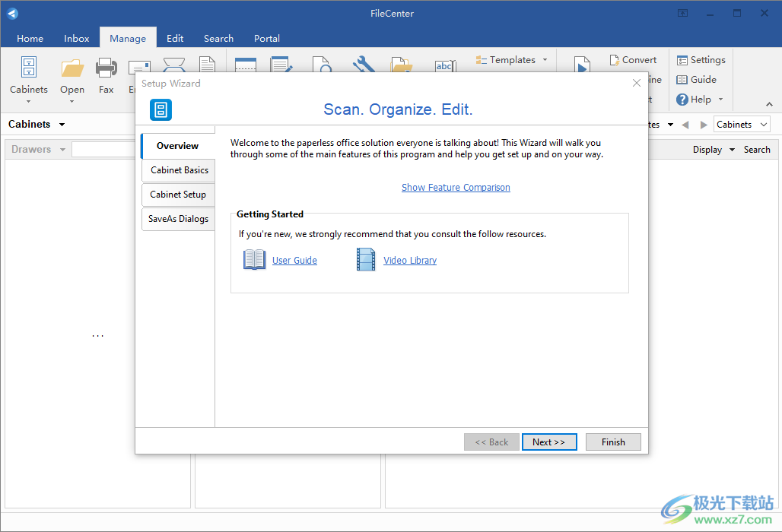Click the FileCenter logo in title bar
The height and width of the screenshot is (532, 782).
(x=12, y=14)
